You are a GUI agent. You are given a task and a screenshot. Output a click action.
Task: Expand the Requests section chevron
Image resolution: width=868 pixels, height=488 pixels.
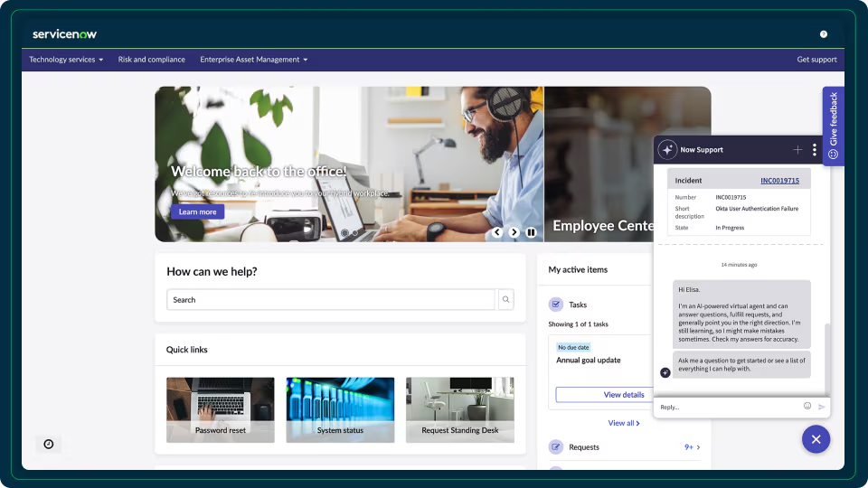click(x=698, y=447)
